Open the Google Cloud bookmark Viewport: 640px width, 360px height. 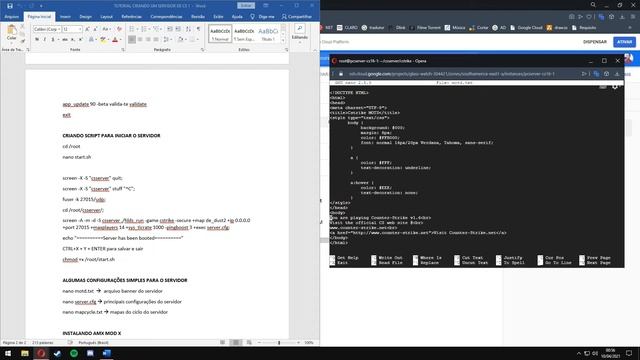tap(526, 28)
